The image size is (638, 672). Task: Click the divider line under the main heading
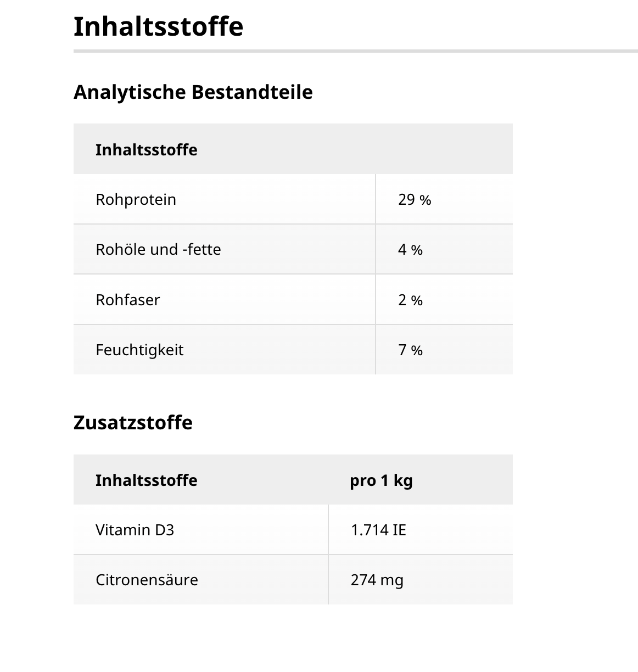(x=355, y=51)
